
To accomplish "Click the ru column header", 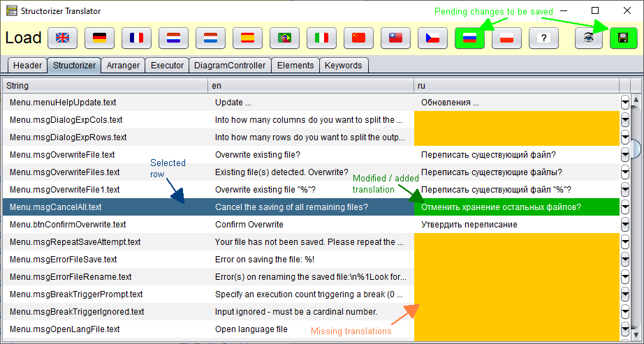I will coord(517,85).
